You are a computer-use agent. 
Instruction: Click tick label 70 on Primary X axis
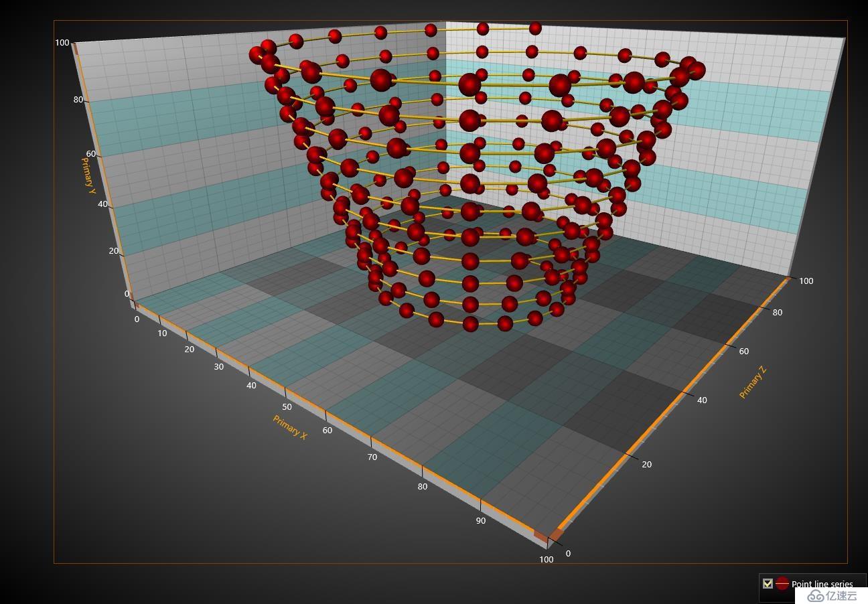pyautogui.click(x=372, y=457)
